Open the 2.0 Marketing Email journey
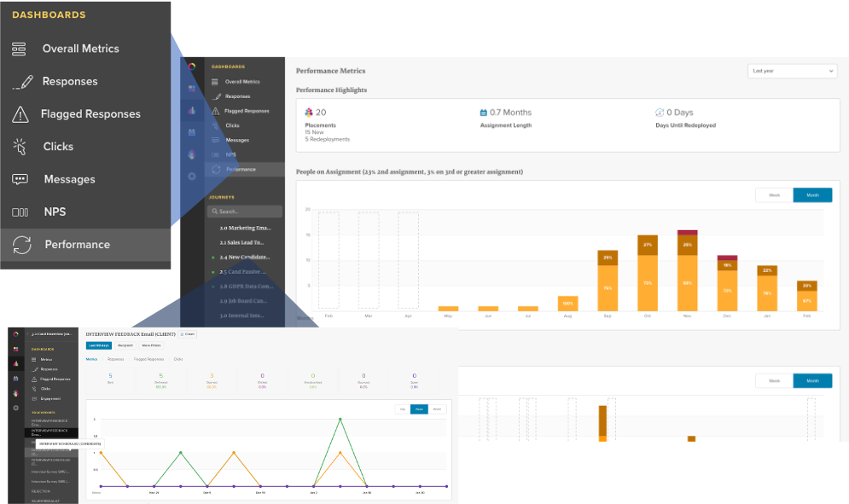 click(245, 229)
